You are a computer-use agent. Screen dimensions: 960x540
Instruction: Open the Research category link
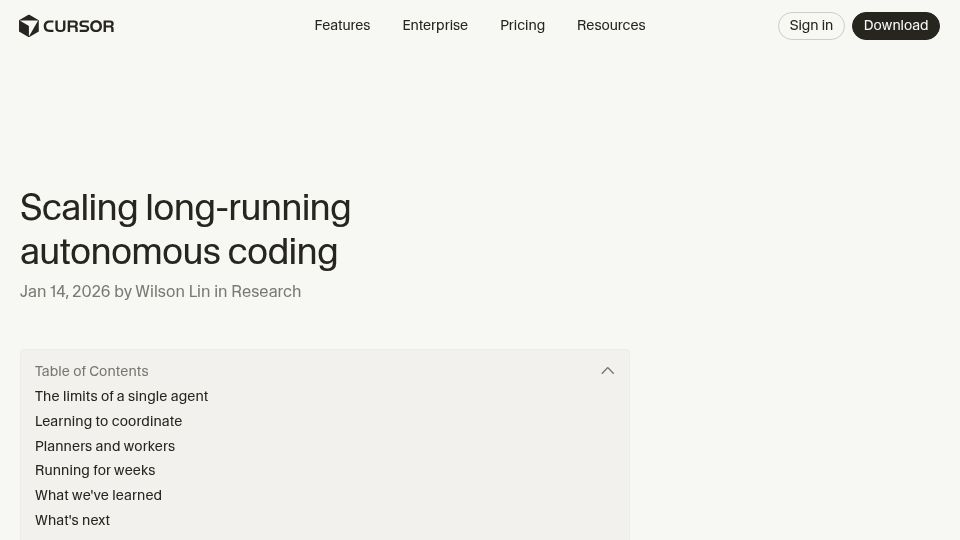pyautogui.click(x=266, y=291)
